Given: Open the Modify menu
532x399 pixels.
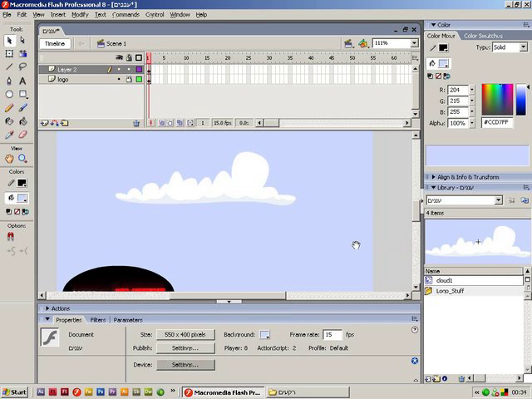Looking at the screenshot, I should pos(80,15).
